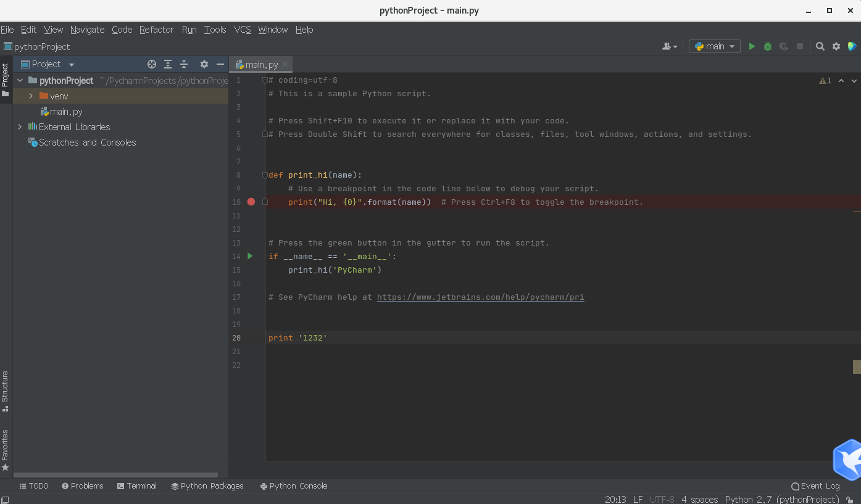
Task: Open the Python Packages tool window
Action: pyautogui.click(x=207, y=486)
